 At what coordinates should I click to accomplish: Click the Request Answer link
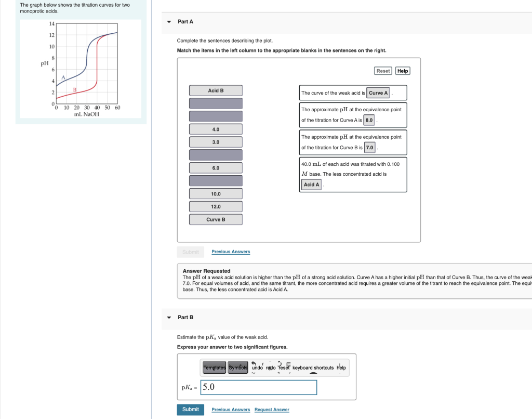coord(272,410)
